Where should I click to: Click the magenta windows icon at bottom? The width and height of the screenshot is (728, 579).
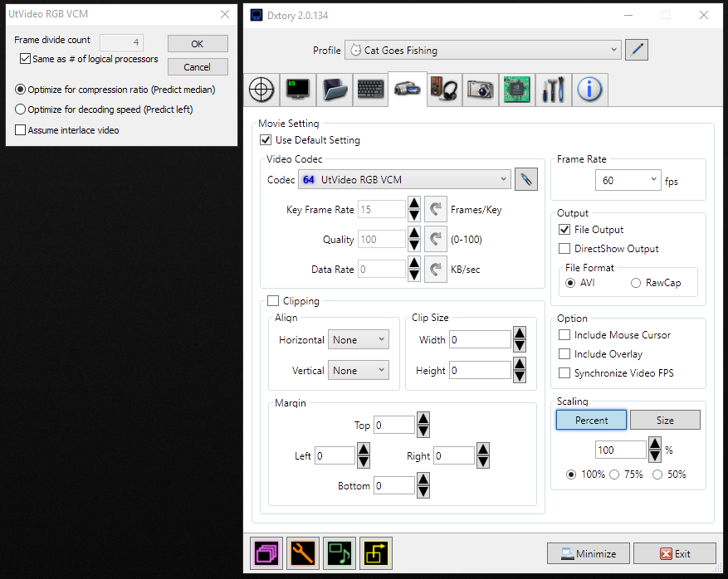pyautogui.click(x=266, y=553)
